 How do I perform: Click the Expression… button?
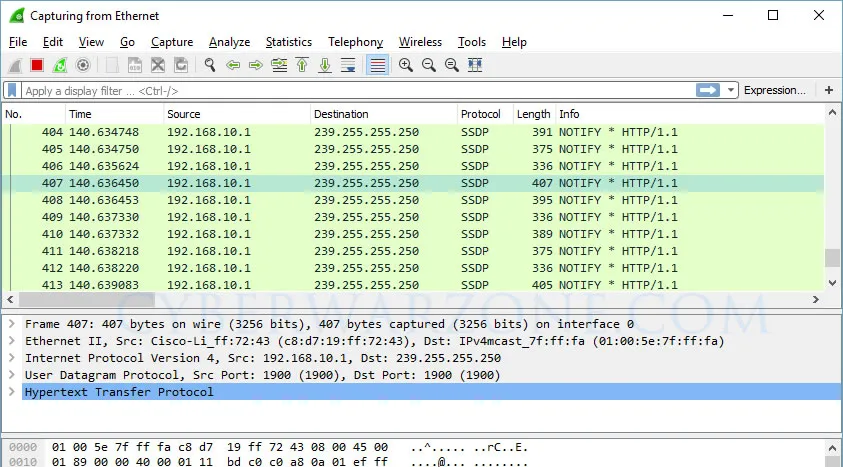[x=774, y=91]
